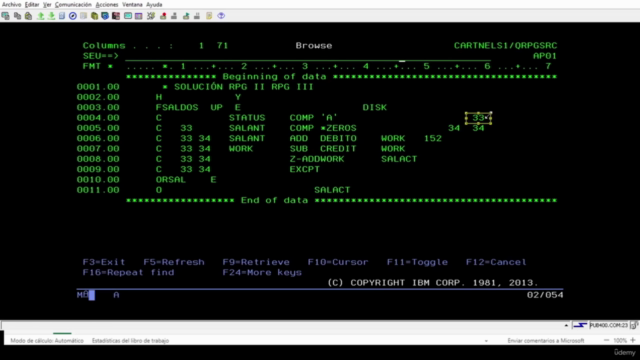Screen dimensions: 640x360
Task: Open the Ayuda menu
Action: coord(154,4)
